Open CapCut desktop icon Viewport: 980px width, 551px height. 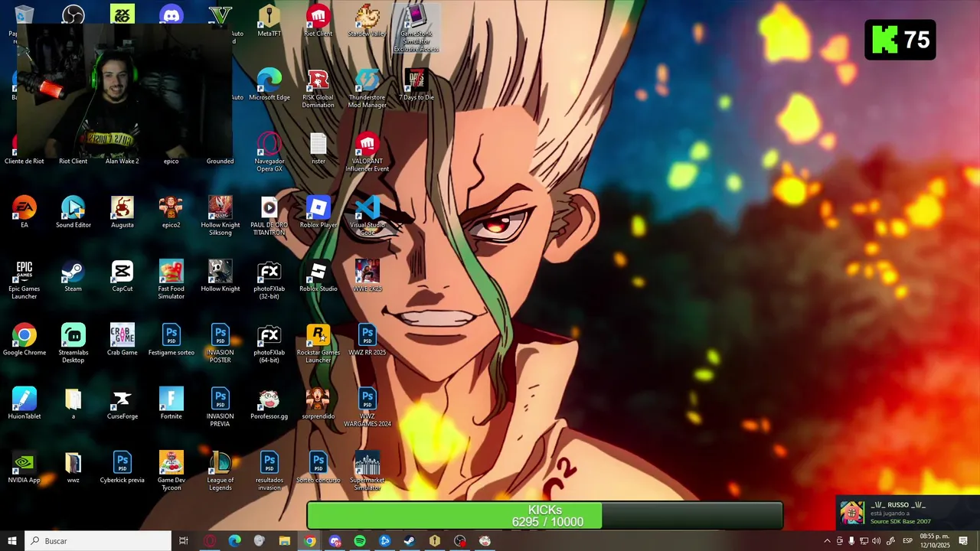[122, 276]
